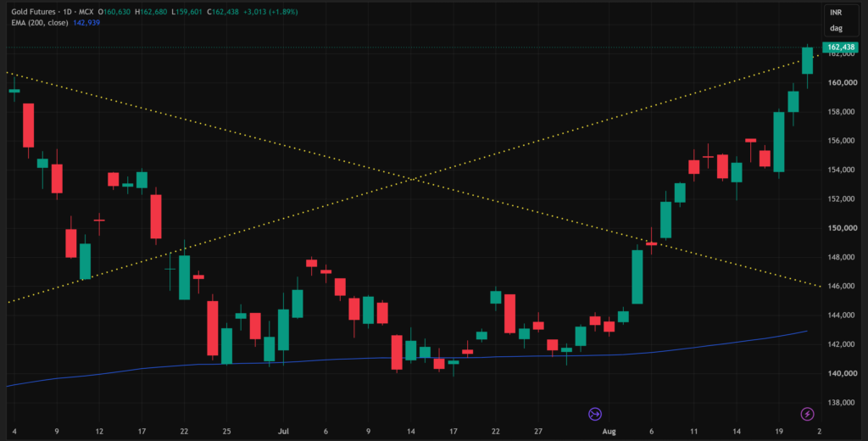
Task: Select the EMA (200, close) indicator legend
Action: tap(40, 23)
